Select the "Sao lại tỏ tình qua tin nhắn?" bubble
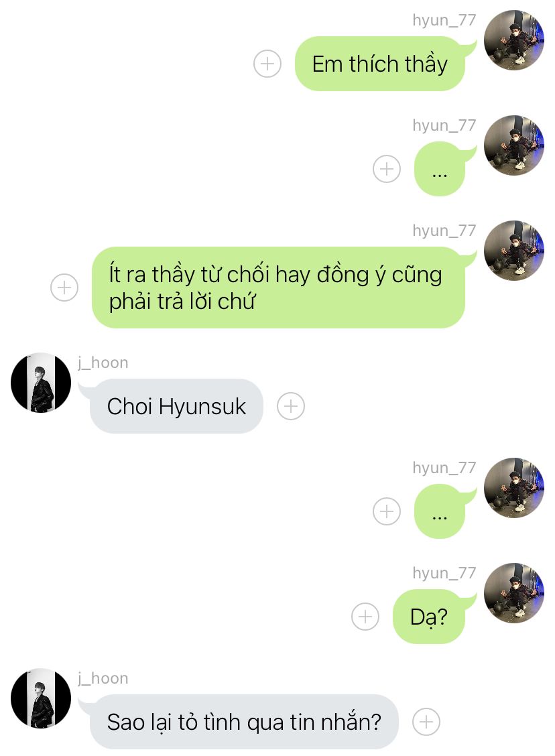555x756 pixels. point(244,722)
